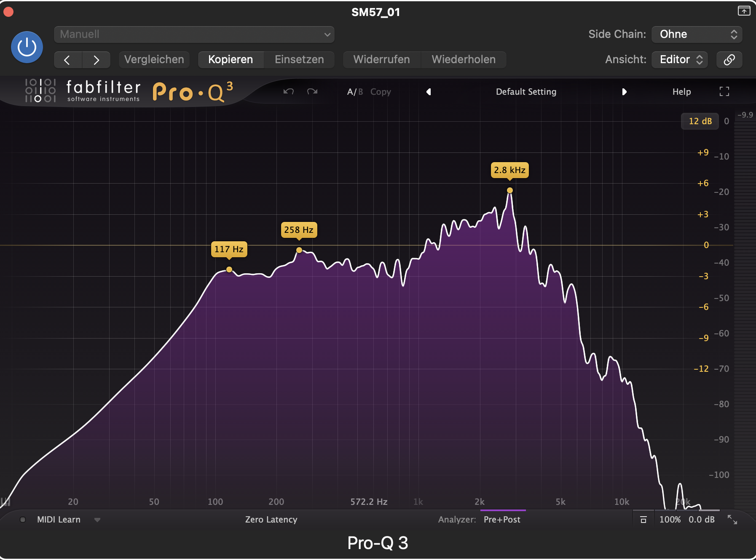Open the Ansicht Editor dropdown
The height and width of the screenshot is (560, 756).
pyautogui.click(x=680, y=60)
